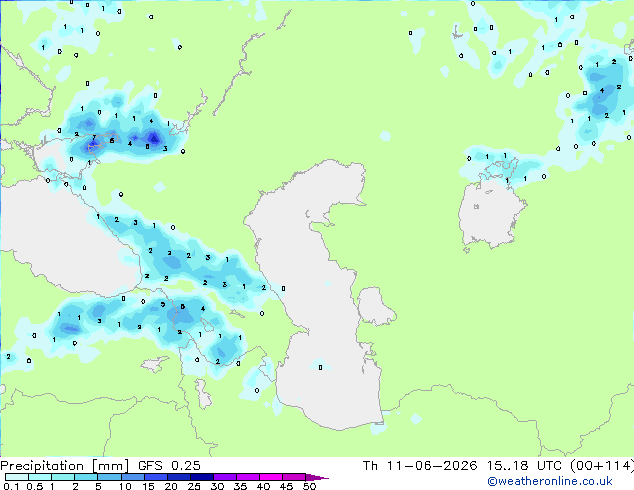Click the 30–35 mm purple legend swatch
The width and height of the screenshot is (634, 490).
[225, 477]
